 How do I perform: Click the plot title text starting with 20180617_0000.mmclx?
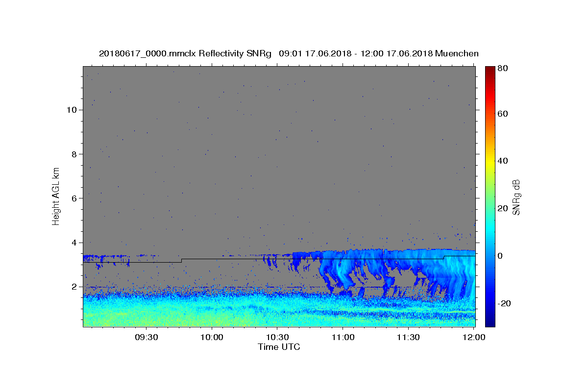[289, 53]
